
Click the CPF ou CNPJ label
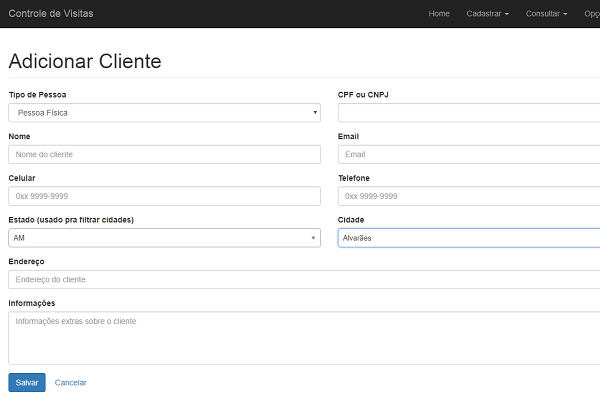pos(363,95)
